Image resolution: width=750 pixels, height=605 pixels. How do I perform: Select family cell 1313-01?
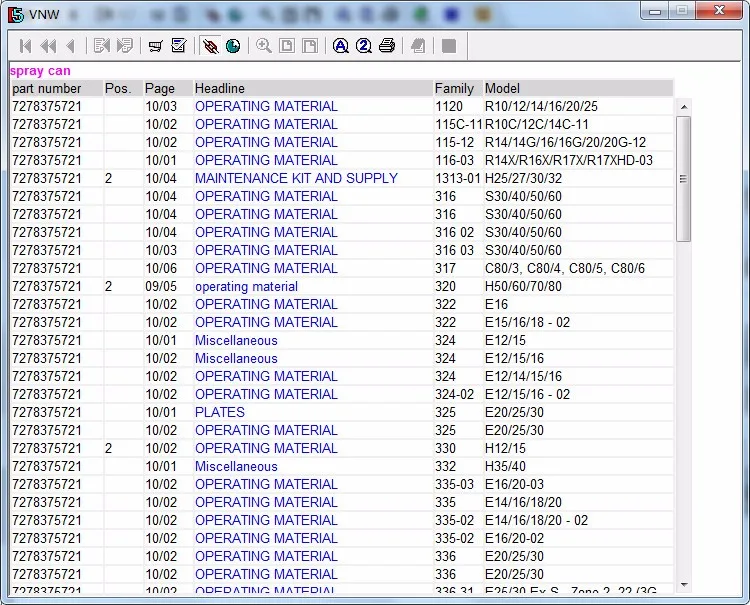click(458, 178)
